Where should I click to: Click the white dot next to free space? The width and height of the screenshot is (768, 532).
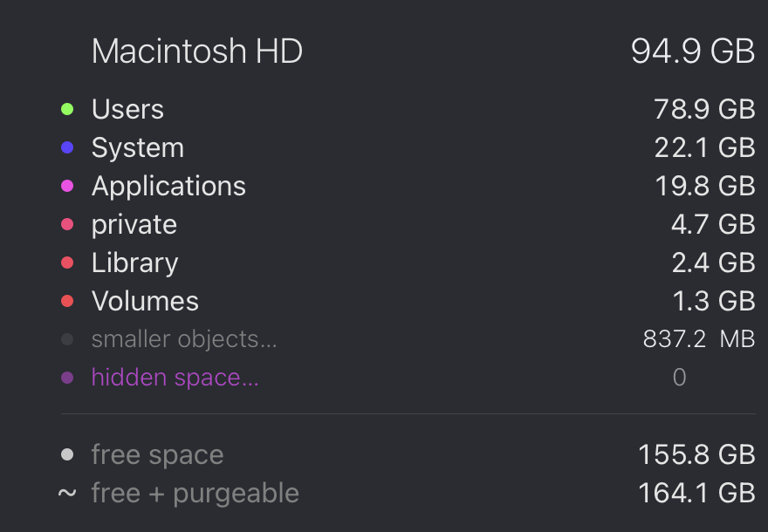click(67, 455)
